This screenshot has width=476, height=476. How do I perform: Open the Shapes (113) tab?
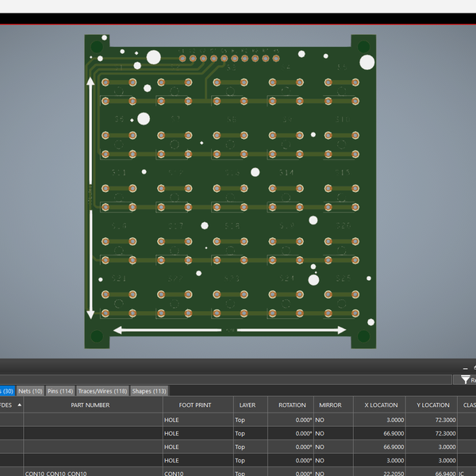pyautogui.click(x=149, y=391)
